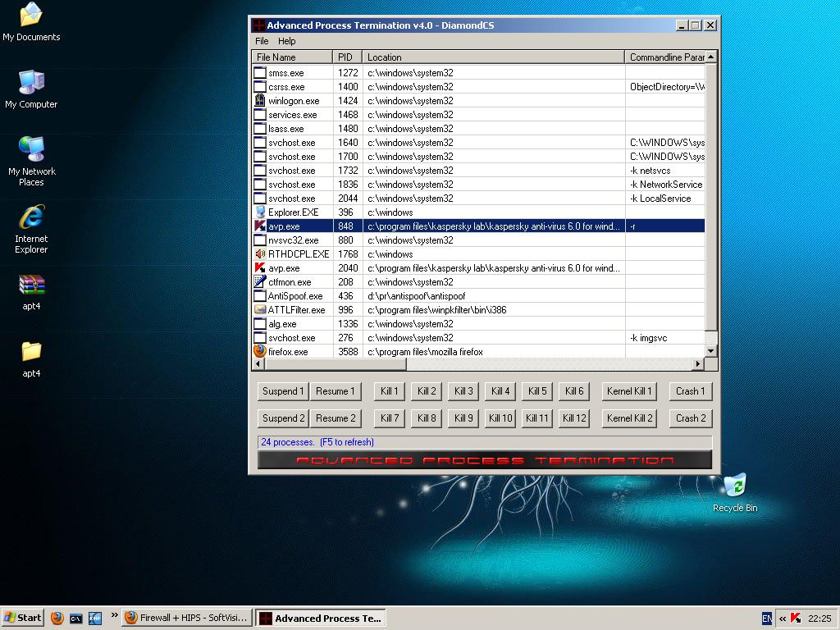
Task: Click the process list scroll down arrow
Action: click(x=711, y=351)
